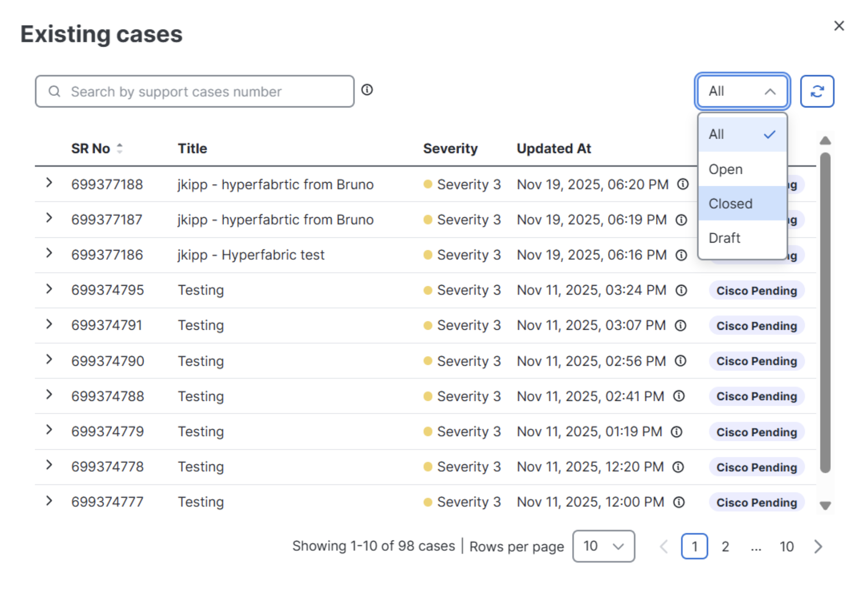The height and width of the screenshot is (592, 868).
Task: Go to page 2 of cases
Action: tap(725, 547)
